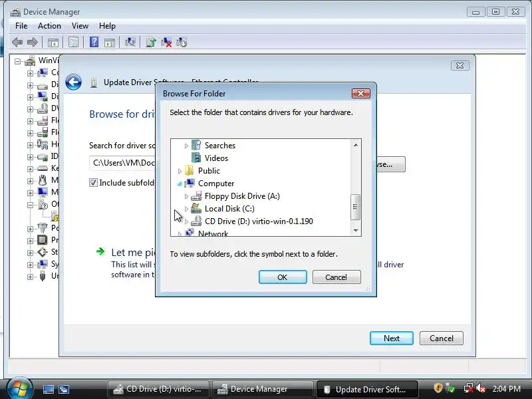Scan for hardware changes toolbar icon

(x=130, y=43)
